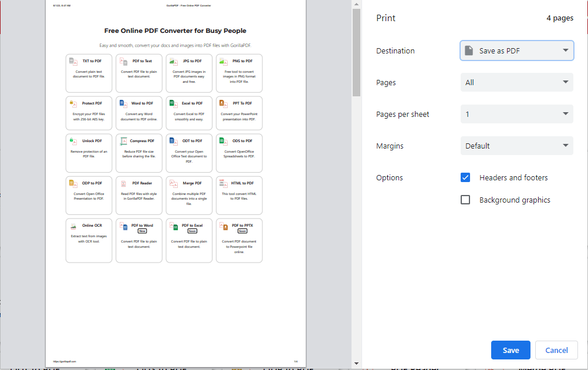Click the Excel to PDF icon

(174, 103)
